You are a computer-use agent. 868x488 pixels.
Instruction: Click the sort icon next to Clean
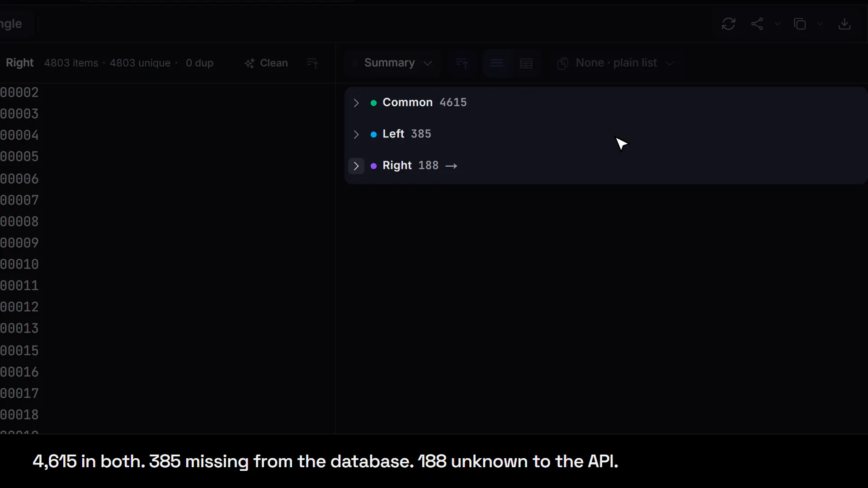click(312, 63)
